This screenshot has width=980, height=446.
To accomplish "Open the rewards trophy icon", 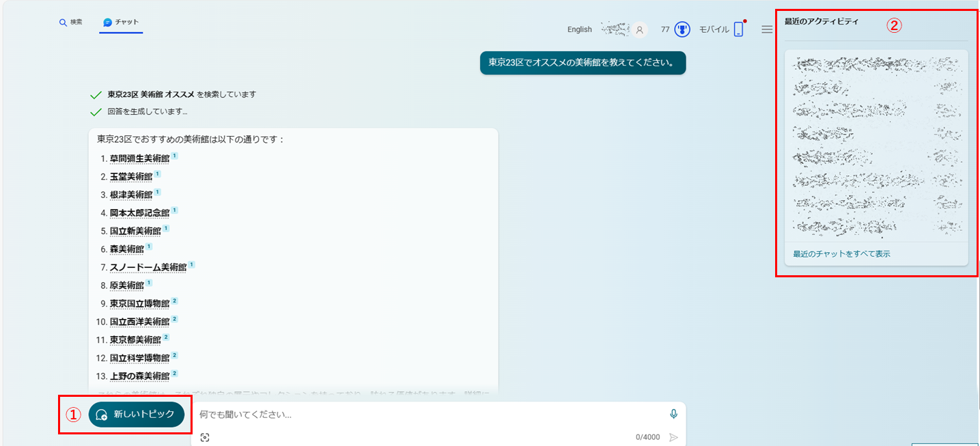I will 682,29.
